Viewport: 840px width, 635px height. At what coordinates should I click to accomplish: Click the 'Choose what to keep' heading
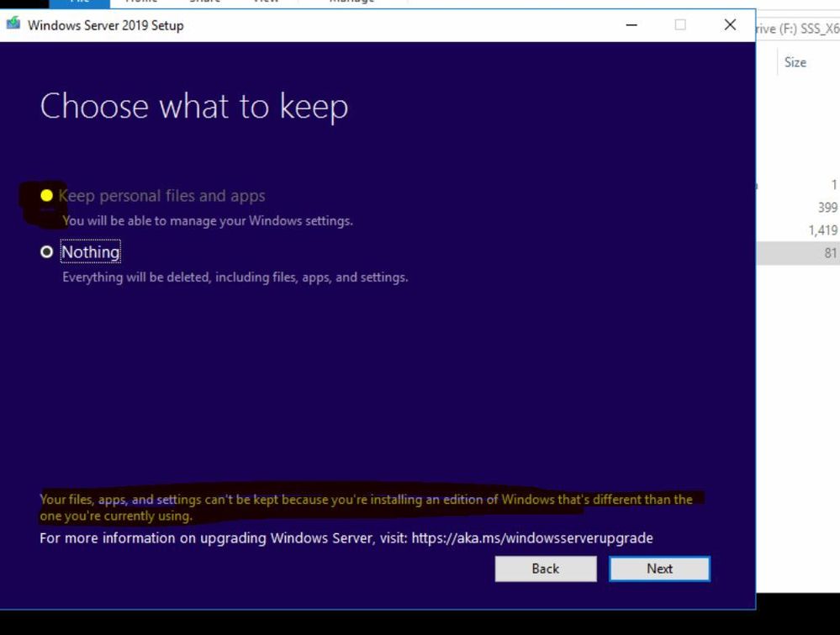(x=194, y=106)
